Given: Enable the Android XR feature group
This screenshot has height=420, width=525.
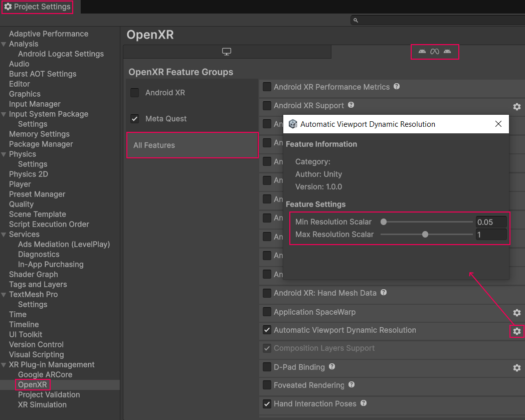Looking at the screenshot, I should 134,93.
